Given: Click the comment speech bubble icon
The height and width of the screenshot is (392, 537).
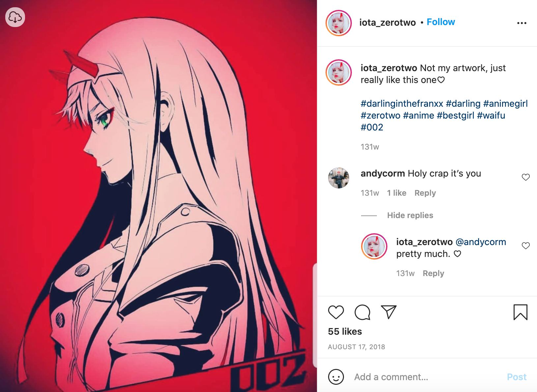Looking at the screenshot, I should (362, 312).
